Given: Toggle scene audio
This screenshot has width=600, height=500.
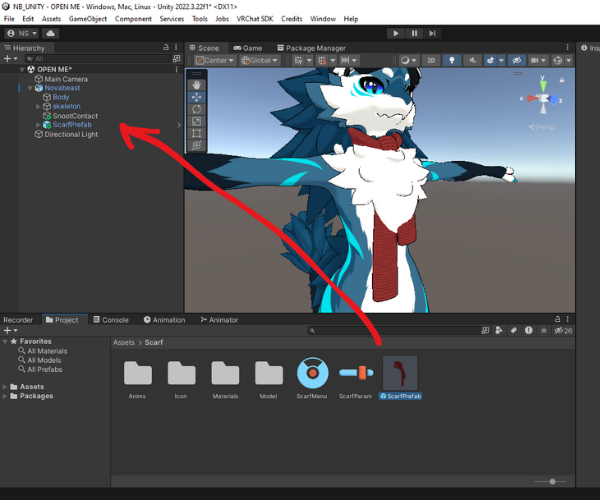Looking at the screenshot, I should point(472,60).
